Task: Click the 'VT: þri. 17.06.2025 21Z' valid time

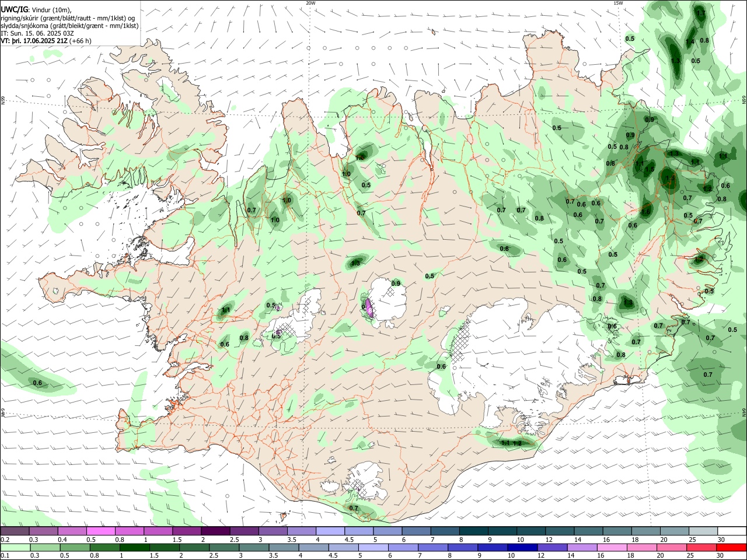Action: [34, 41]
